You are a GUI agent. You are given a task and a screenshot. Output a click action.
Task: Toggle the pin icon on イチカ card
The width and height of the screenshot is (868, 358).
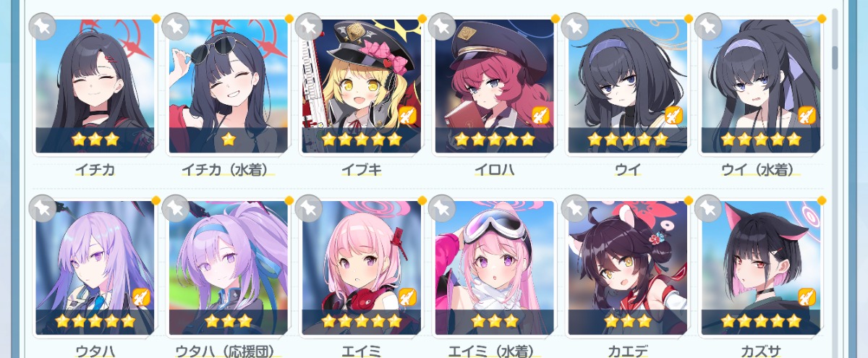43,26
